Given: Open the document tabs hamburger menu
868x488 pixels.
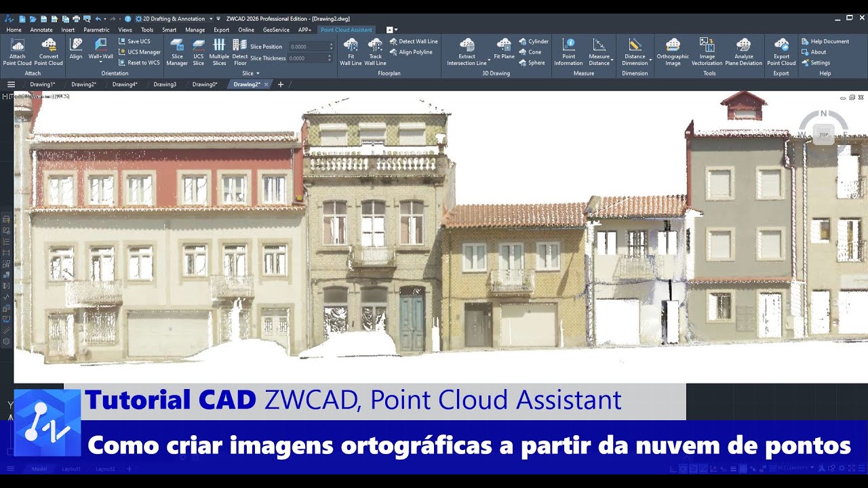Looking at the screenshot, I should tap(11, 85).
